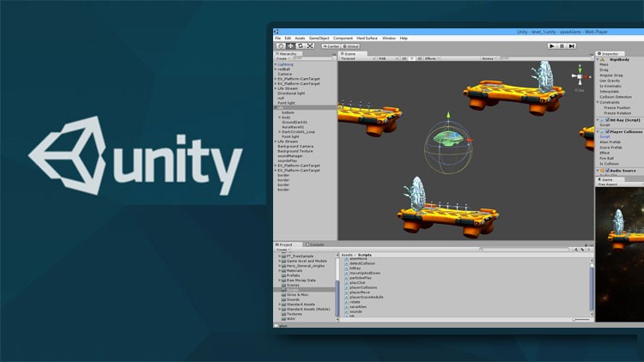Expand the Standard Assets folder
Image resolution: width=644 pixels, height=362 pixels.
point(280,305)
